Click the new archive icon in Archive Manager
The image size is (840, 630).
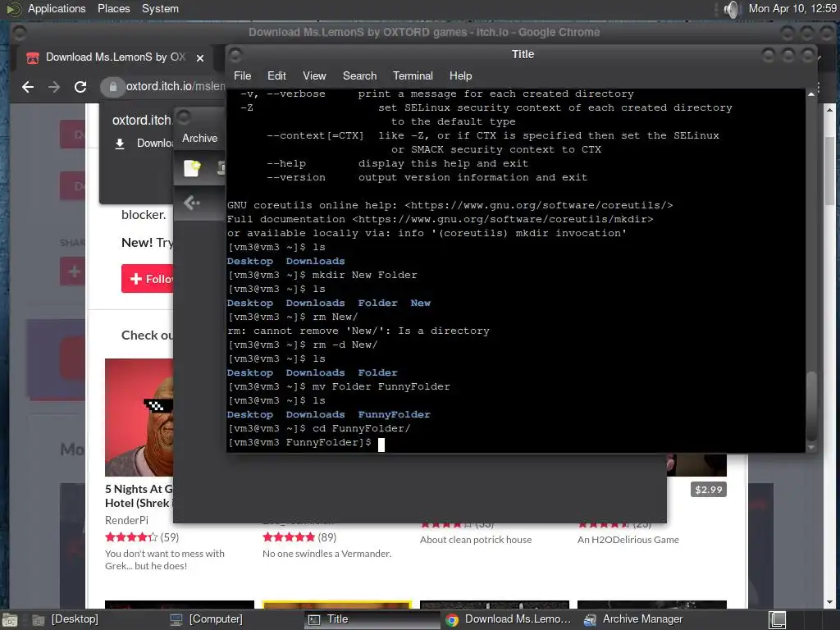192,168
